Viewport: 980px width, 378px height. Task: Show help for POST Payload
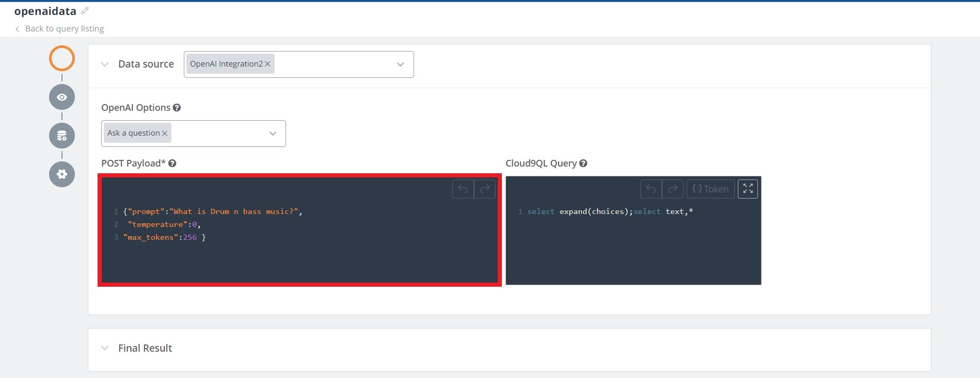tap(172, 163)
